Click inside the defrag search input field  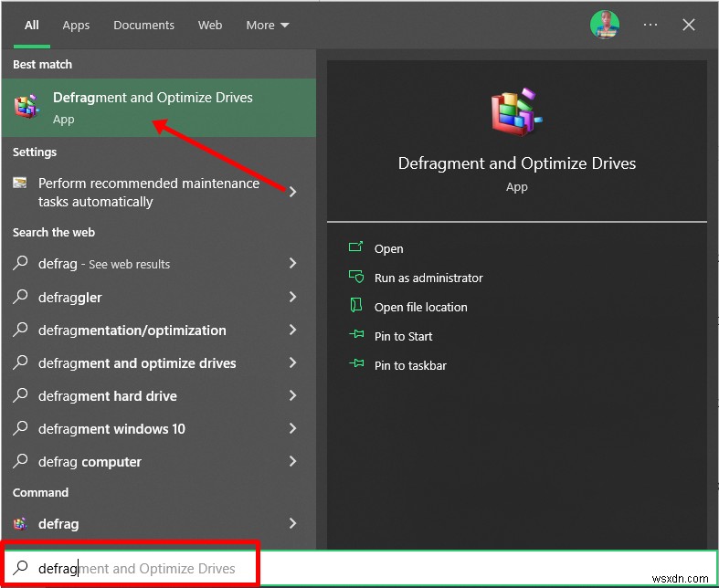[x=360, y=568]
